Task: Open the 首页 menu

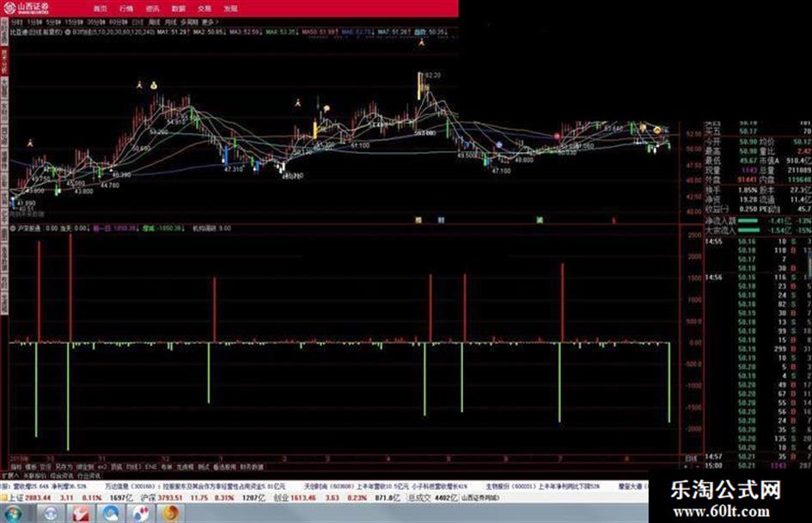Action: tap(101, 9)
